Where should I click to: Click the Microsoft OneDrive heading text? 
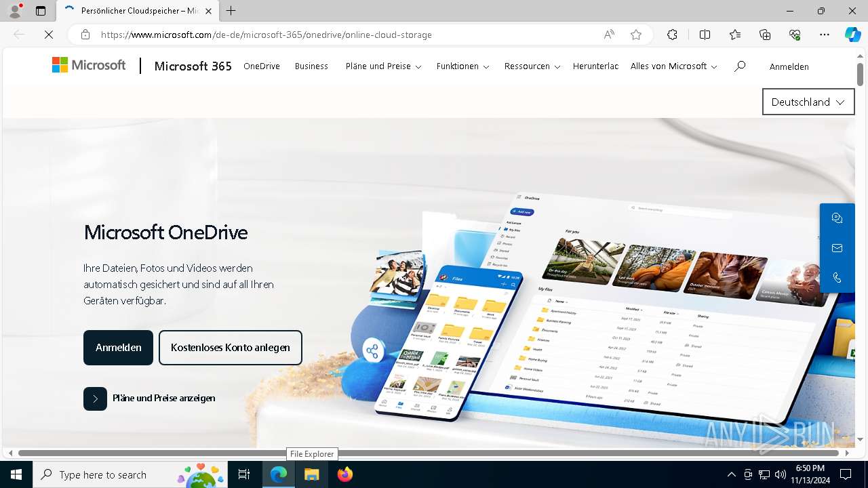(x=165, y=232)
